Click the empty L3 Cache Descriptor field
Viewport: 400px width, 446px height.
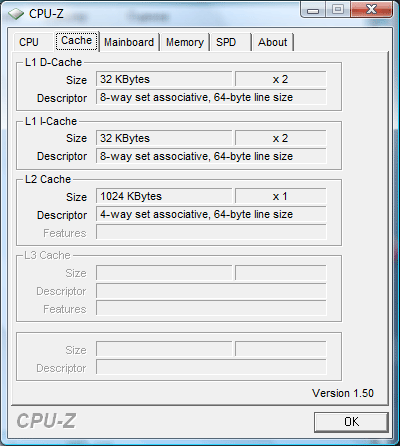coord(211,291)
